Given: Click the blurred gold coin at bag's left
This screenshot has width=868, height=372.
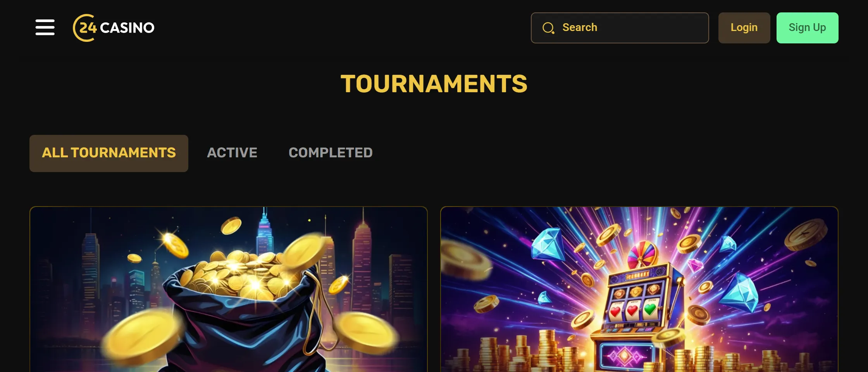Looking at the screenshot, I should pos(143,338).
